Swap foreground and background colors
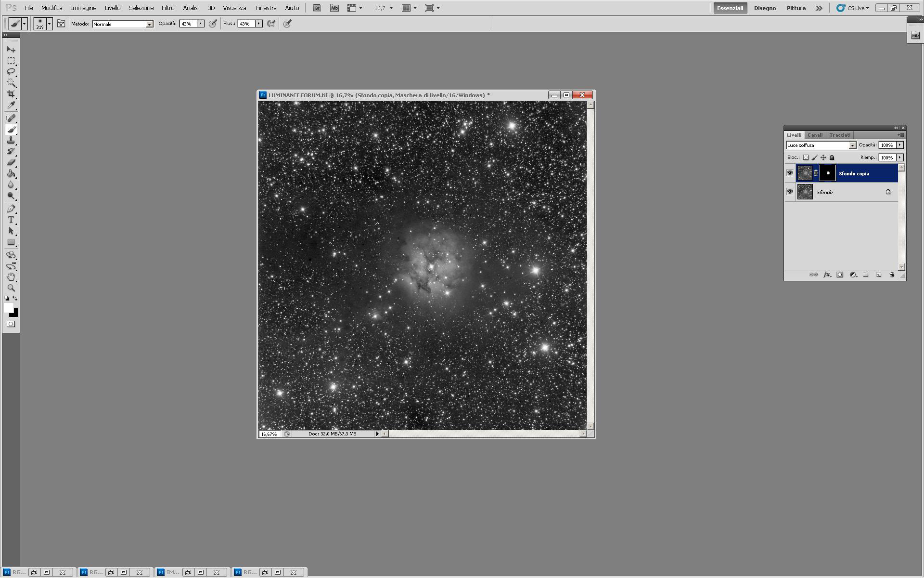 15,299
